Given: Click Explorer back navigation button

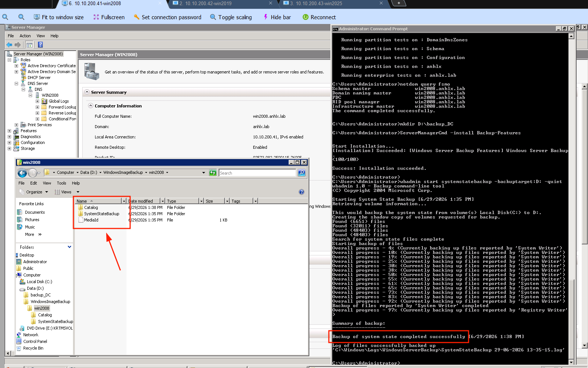Looking at the screenshot, I should (x=22, y=173).
